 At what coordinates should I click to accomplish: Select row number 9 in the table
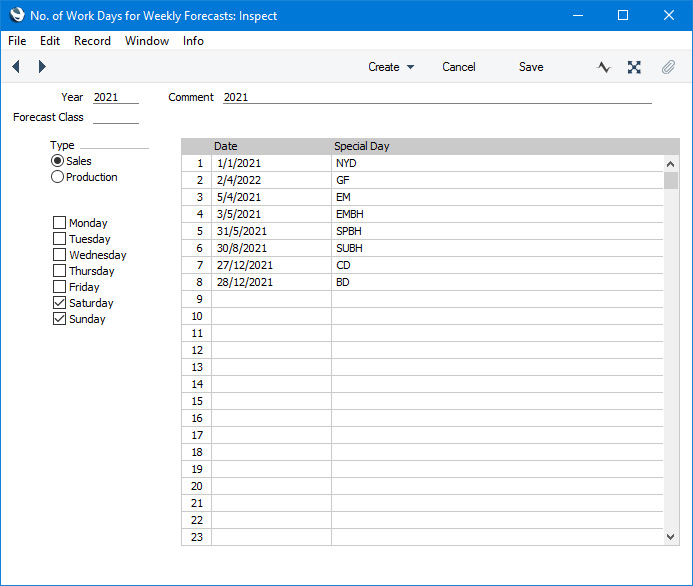[197, 299]
